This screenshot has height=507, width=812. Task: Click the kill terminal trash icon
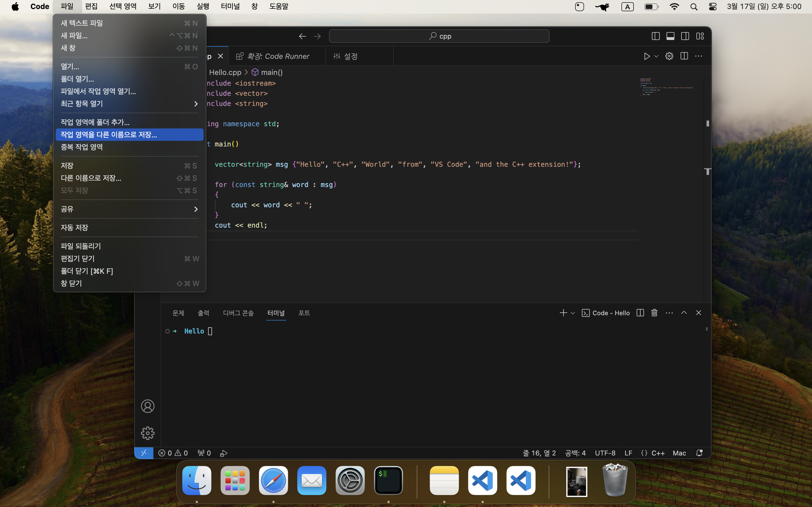tap(654, 313)
